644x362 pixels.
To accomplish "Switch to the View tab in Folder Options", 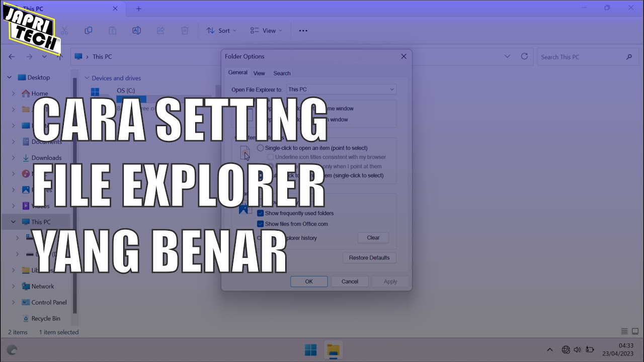I will point(259,73).
